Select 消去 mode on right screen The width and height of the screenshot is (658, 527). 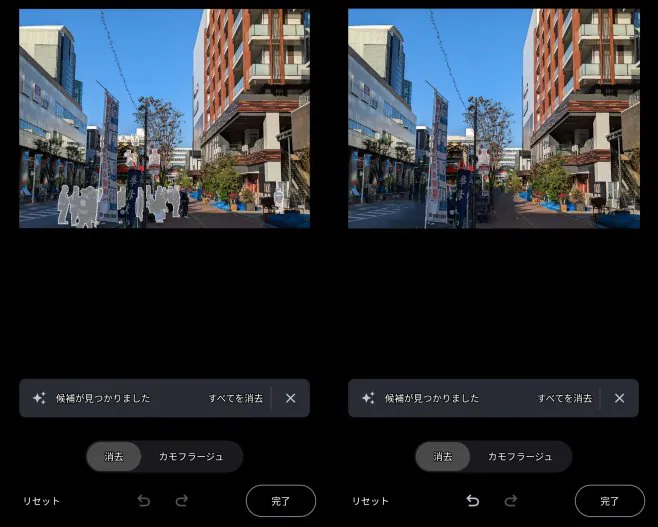point(443,457)
